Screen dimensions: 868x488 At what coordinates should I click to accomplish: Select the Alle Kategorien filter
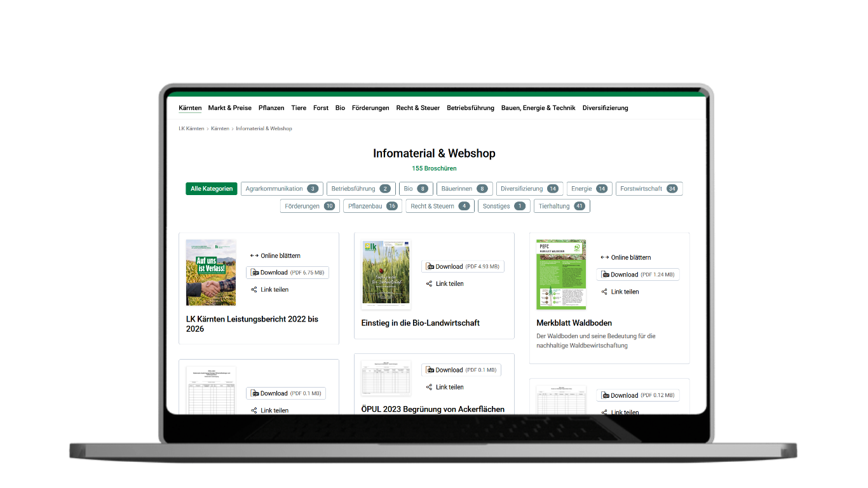(212, 189)
